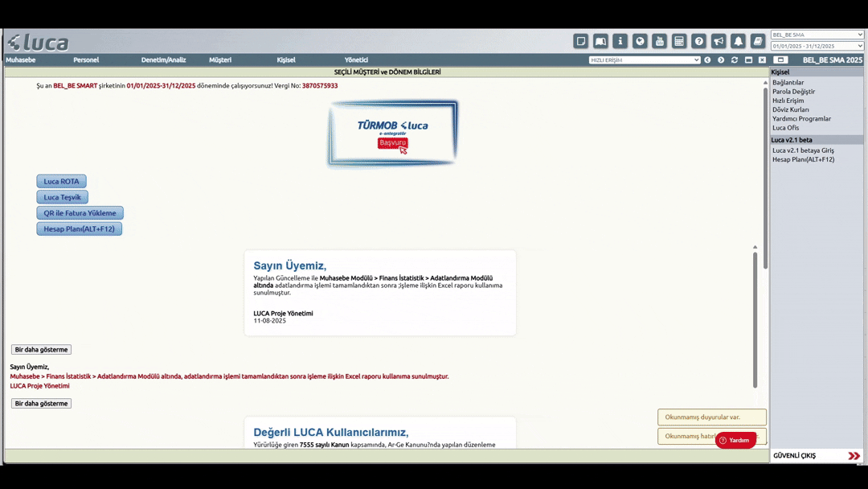The image size is (868, 489).
Task: Click the Luca ROTA button
Action: pos(61,182)
